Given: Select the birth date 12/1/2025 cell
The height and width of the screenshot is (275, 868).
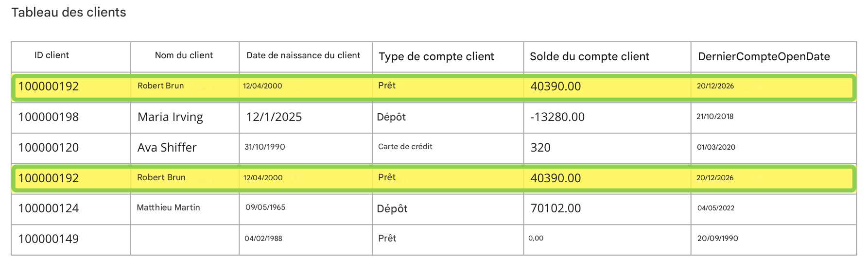Looking at the screenshot, I should (x=274, y=117).
